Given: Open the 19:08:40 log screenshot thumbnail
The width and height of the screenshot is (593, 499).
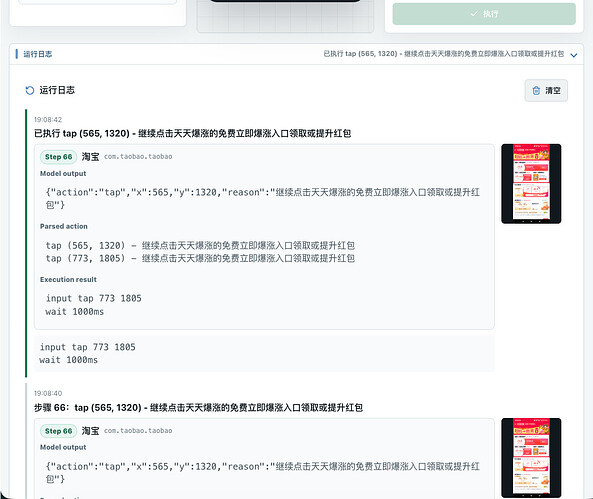Looking at the screenshot, I should coord(531,458).
